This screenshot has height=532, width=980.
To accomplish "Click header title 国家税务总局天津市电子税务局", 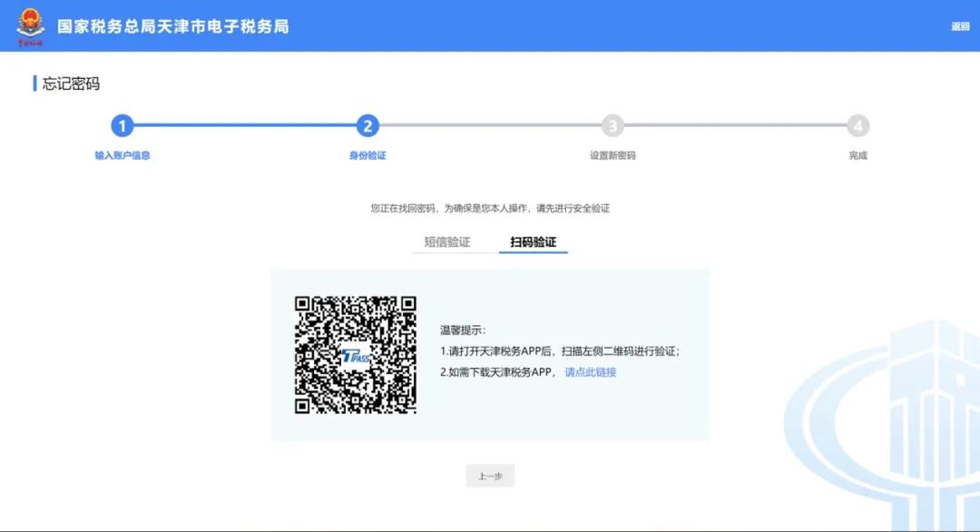I will pos(173,26).
